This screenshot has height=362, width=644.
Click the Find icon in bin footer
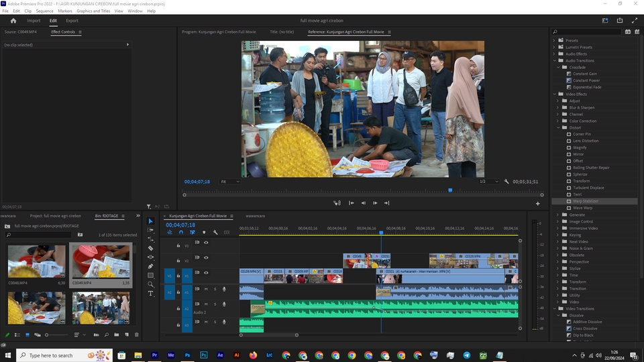[107, 335]
